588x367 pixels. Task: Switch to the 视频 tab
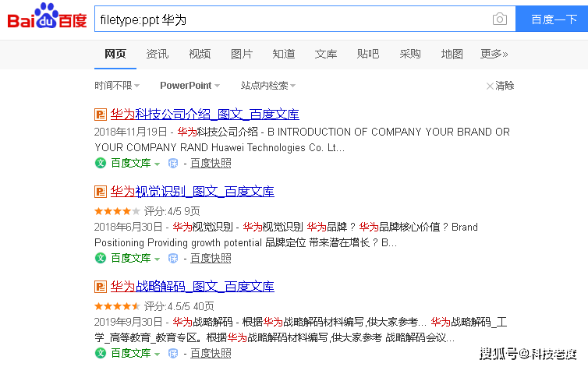(x=200, y=54)
